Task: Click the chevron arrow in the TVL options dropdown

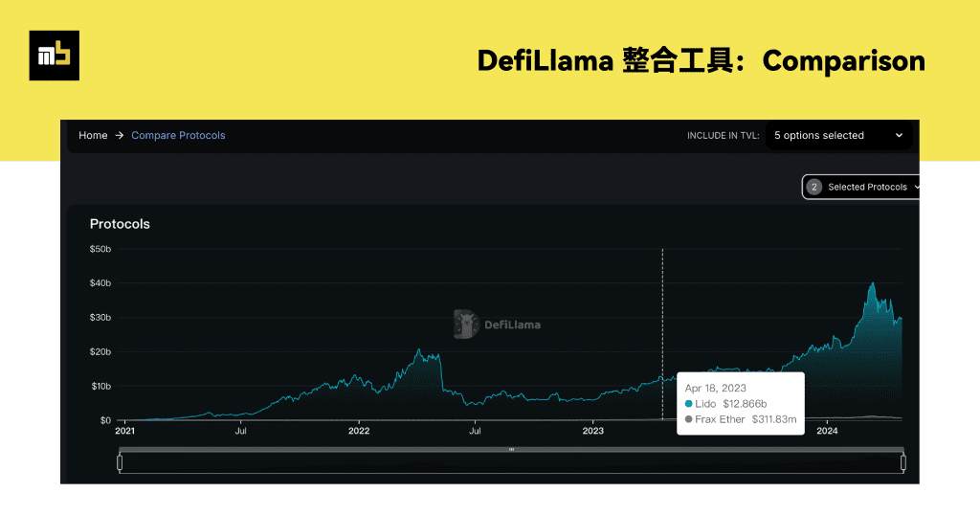Action: pyautogui.click(x=899, y=136)
